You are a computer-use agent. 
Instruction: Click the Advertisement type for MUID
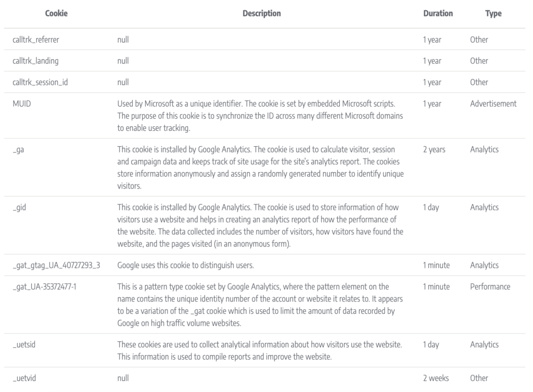493,104
